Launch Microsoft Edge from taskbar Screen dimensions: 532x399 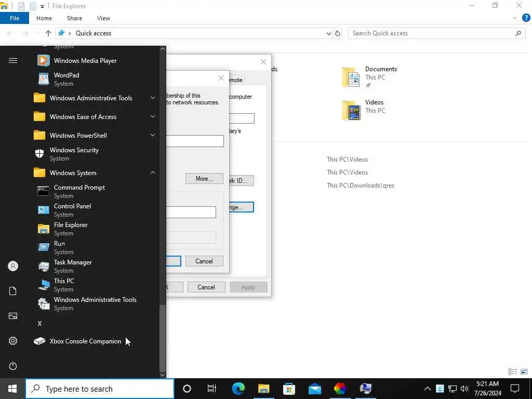click(238, 389)
